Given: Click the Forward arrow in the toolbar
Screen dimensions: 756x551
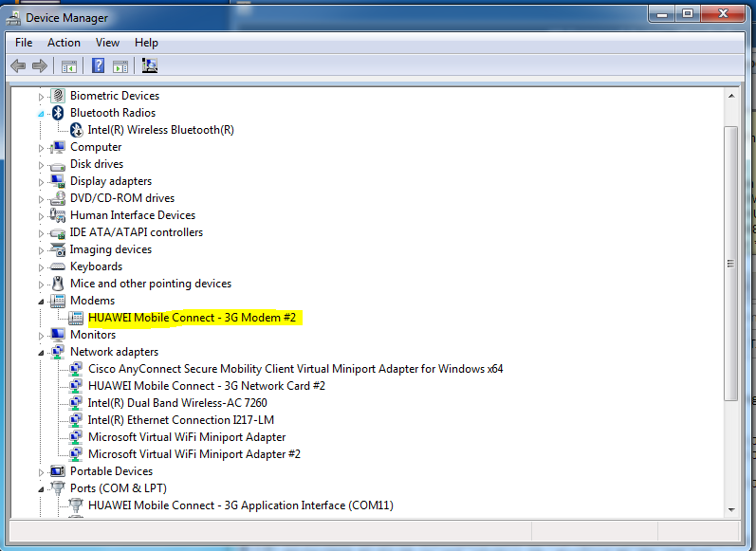Looking at the screenshot, I should 40,65.
